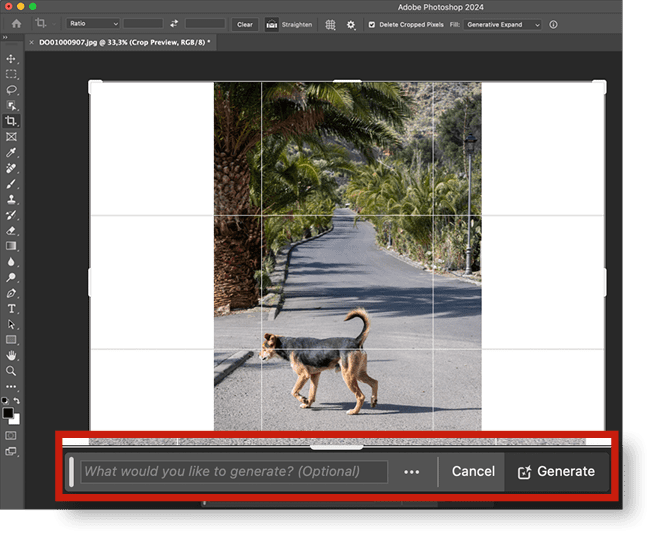Open additional crop settings gear
652x536 pixels.
[x=351, y=25]
